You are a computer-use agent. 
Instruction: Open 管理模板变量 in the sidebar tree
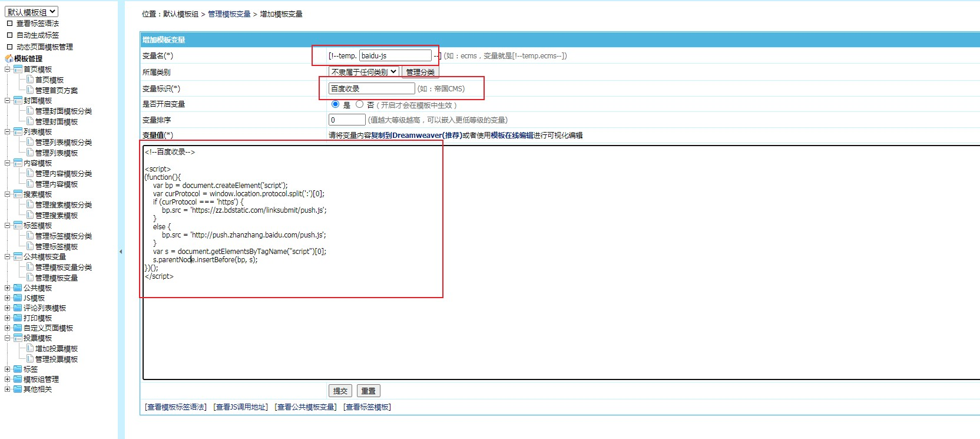click(x=57, y=278)
